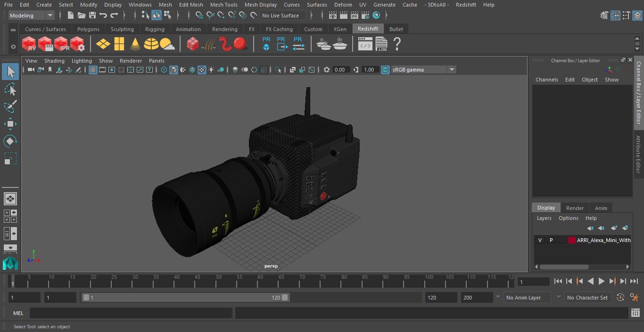Select the Lasso Select tool
This screenshot has height=332, width=644.
pos(10,89)
